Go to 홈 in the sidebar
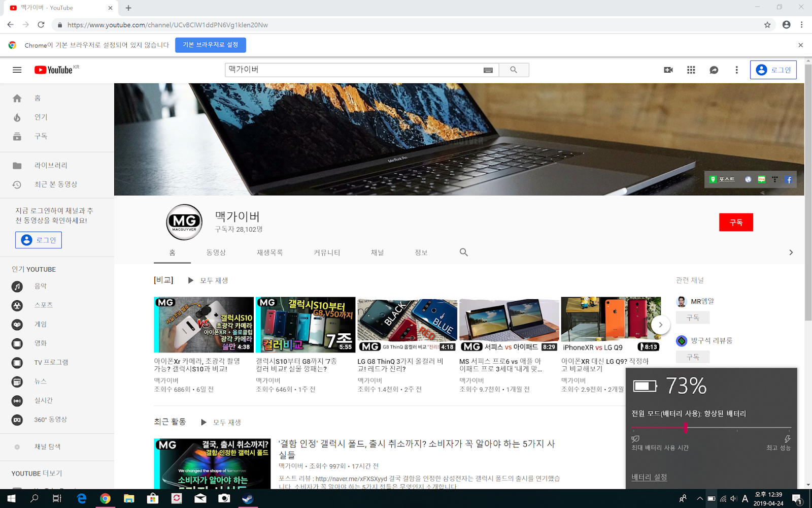 57,98
